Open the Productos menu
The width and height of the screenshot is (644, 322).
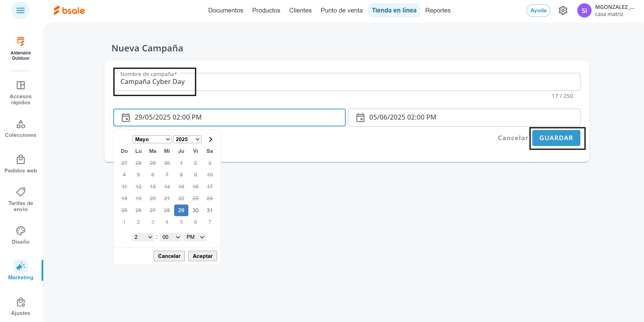click(x=266, y=10)
